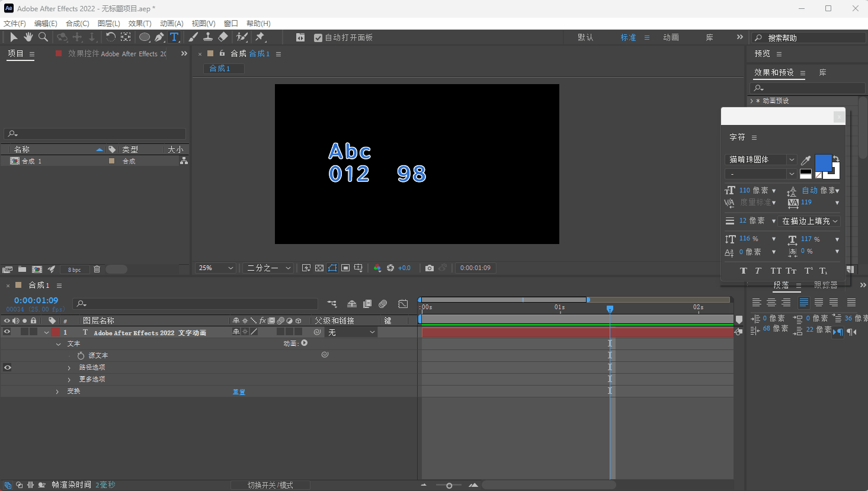
Task: Toggle eye for 路径选项 row
Action: click(7, 368)
